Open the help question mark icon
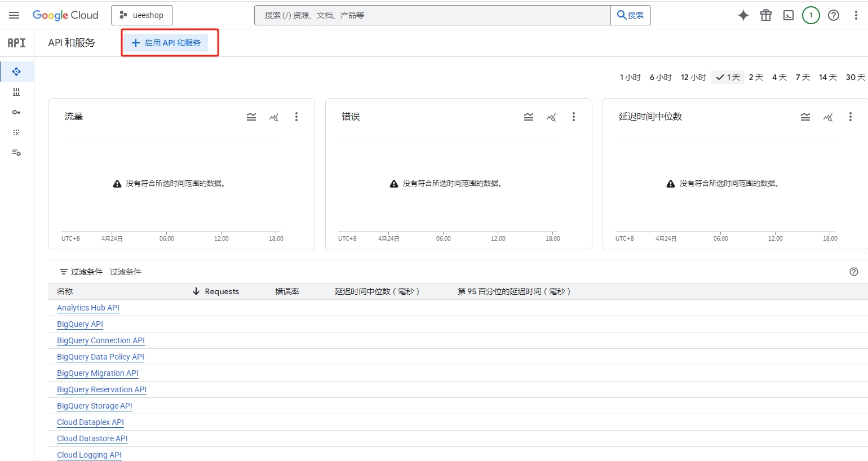This screenshot has width=868, height=461. pyautogui.click(x=834, y=15)
